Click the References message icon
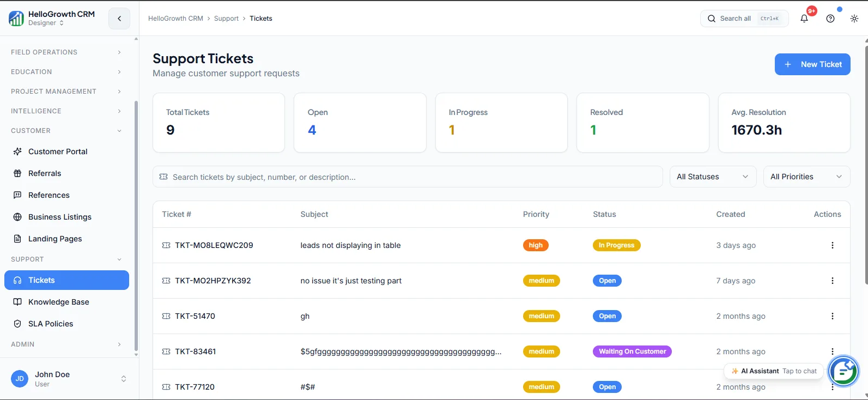Viewport: 868px width, 400px height. [x=17, y=195]
